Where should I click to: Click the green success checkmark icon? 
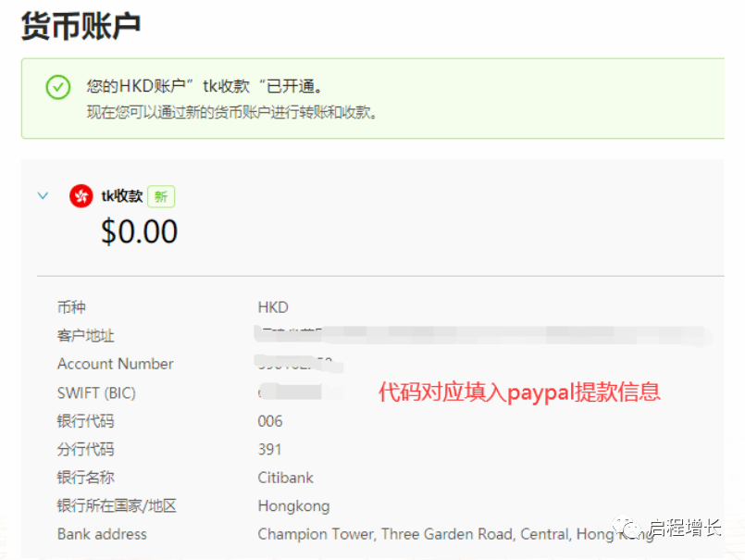pos(58,87)
